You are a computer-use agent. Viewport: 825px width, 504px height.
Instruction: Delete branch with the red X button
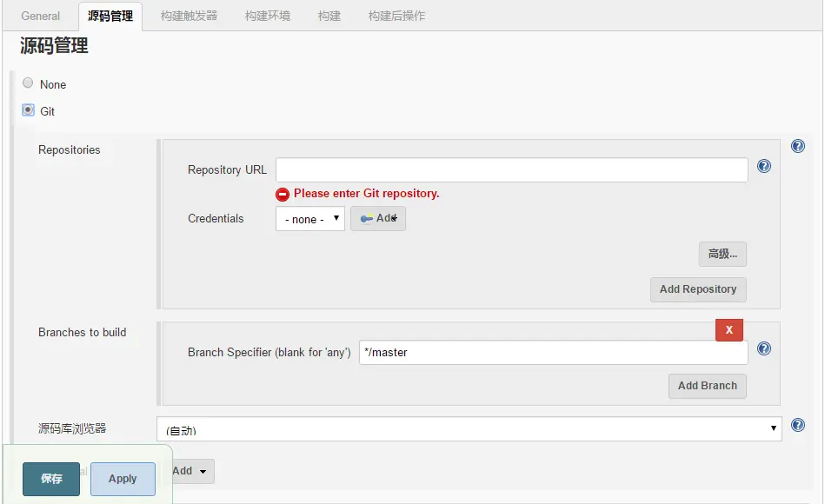[x=729, y=330]
